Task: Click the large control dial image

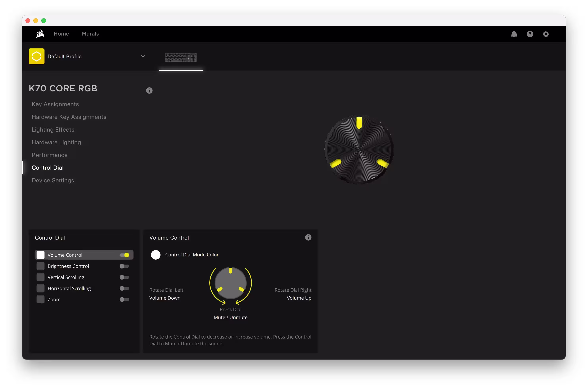Action: tap(359, 150)
